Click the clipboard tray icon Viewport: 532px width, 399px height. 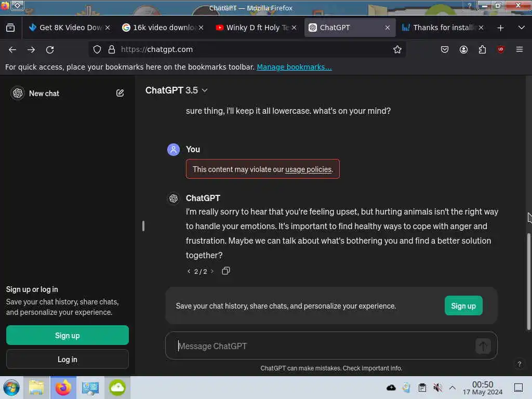(x=422, y=388)
